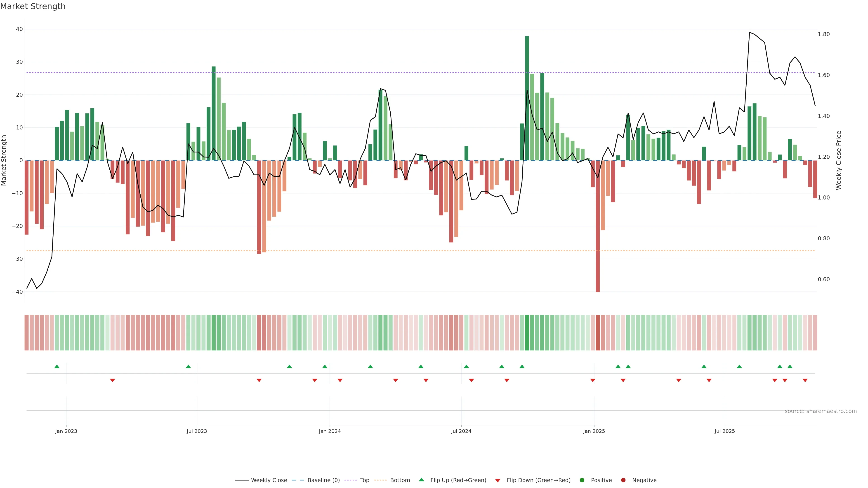The width and height of the screenshot is (868, 488).
Task: Click the Bottom legend line icon
Action: click(x=380, y=480)
